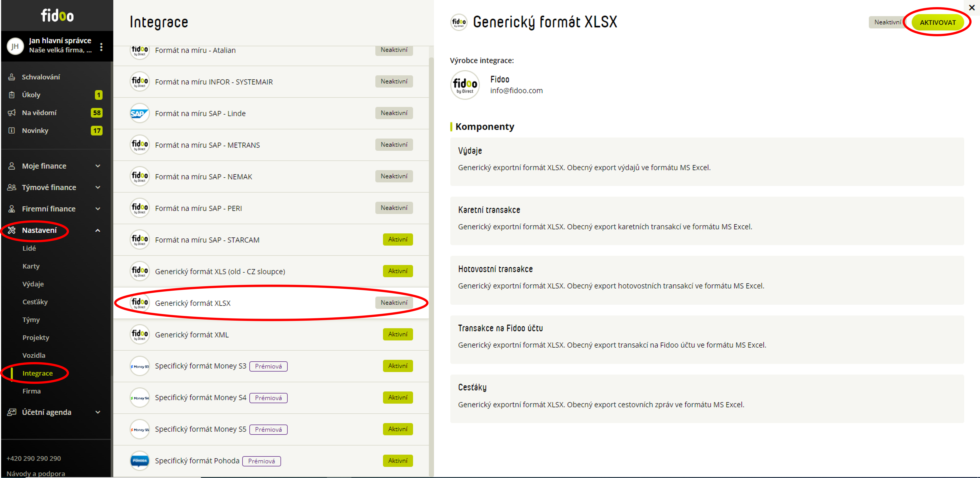The width and height of the screenshot is (980, 478).
Task: Click the Týmové finance group icon
Action: coord(12,187)
